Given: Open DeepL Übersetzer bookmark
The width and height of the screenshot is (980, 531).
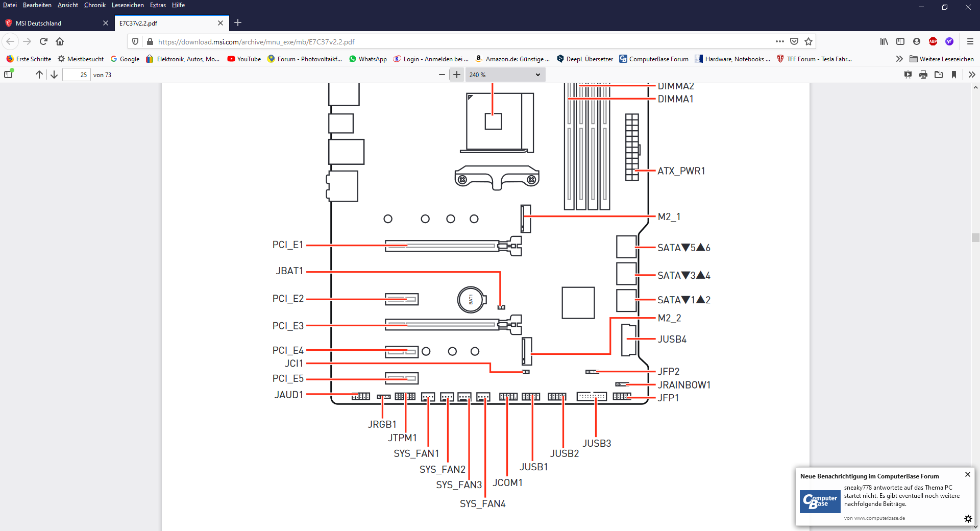Looking at the screenshot, I should (x=585, y=59).
